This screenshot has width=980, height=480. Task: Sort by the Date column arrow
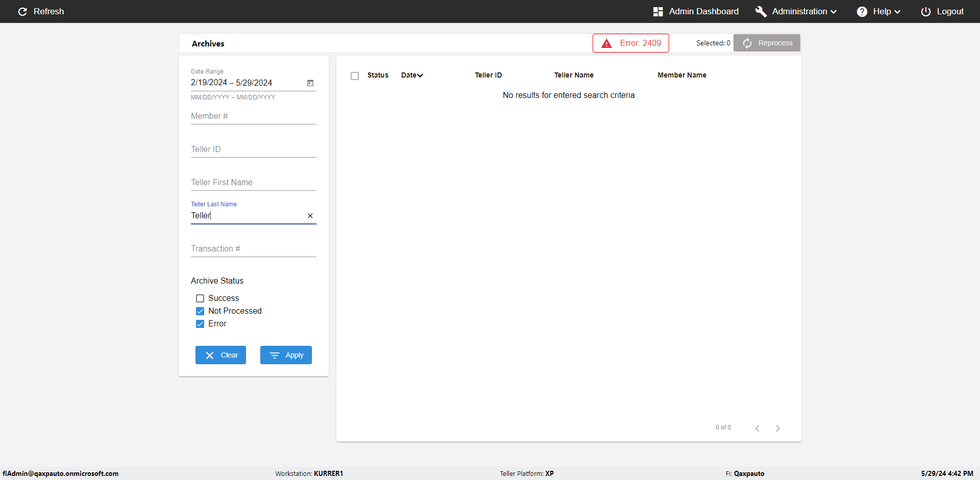point(420,75)
